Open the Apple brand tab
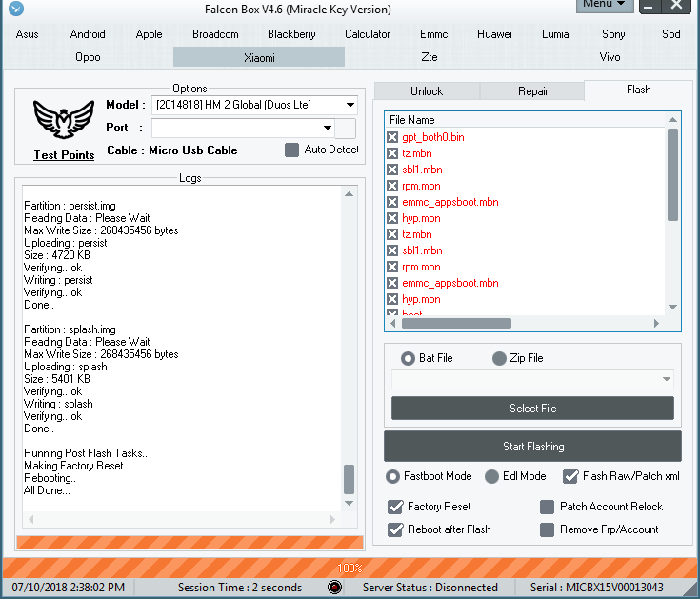700x599 pixels. pyautogui.click(x=150, y=34)
